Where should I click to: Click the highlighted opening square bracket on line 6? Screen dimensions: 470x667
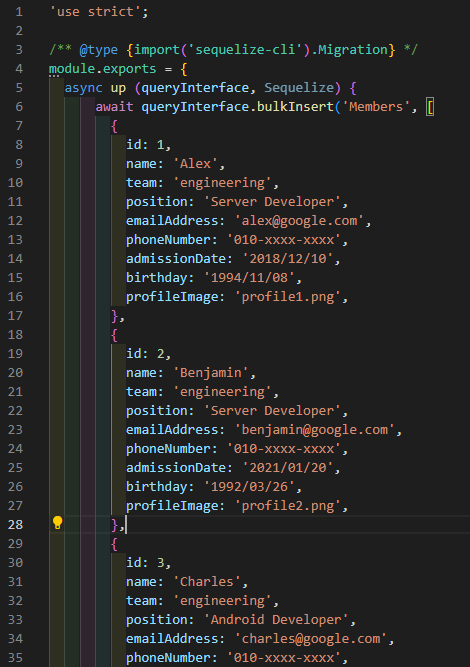pos(430,107)
